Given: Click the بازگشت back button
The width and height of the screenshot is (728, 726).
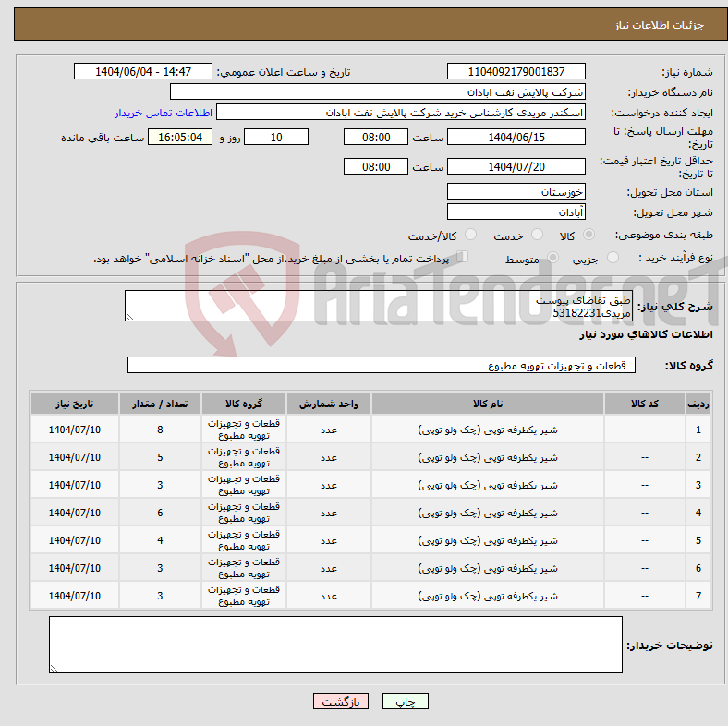Looking at the screenshot, I should [341, 701].
